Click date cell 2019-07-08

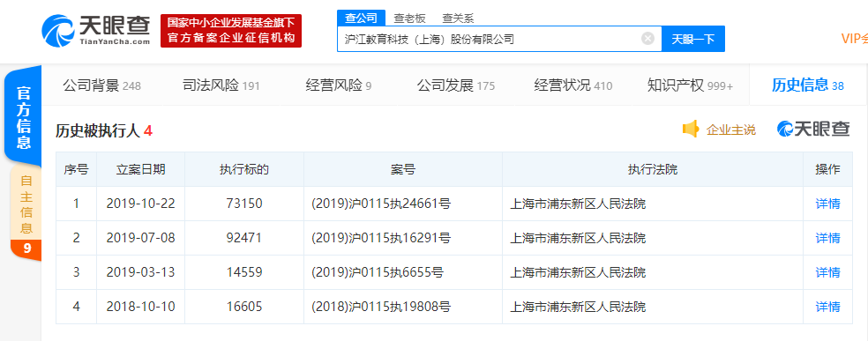pos(140,238)
